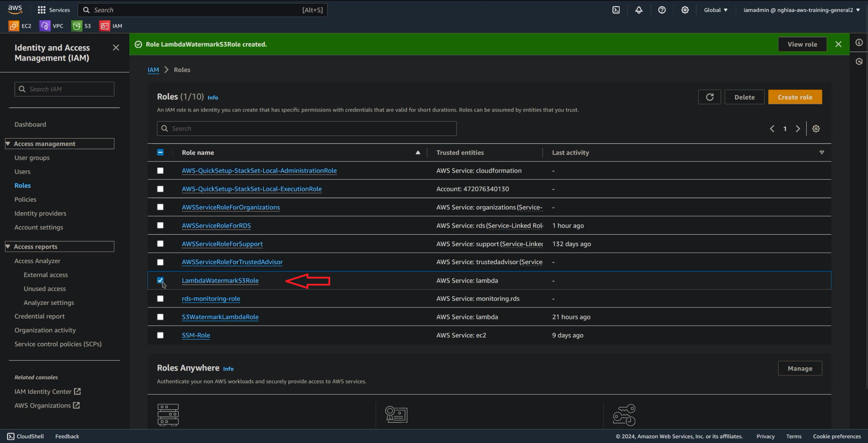Click the Delete button
The height and width of the screenshot is (443, 868).
tap(744, 97)
